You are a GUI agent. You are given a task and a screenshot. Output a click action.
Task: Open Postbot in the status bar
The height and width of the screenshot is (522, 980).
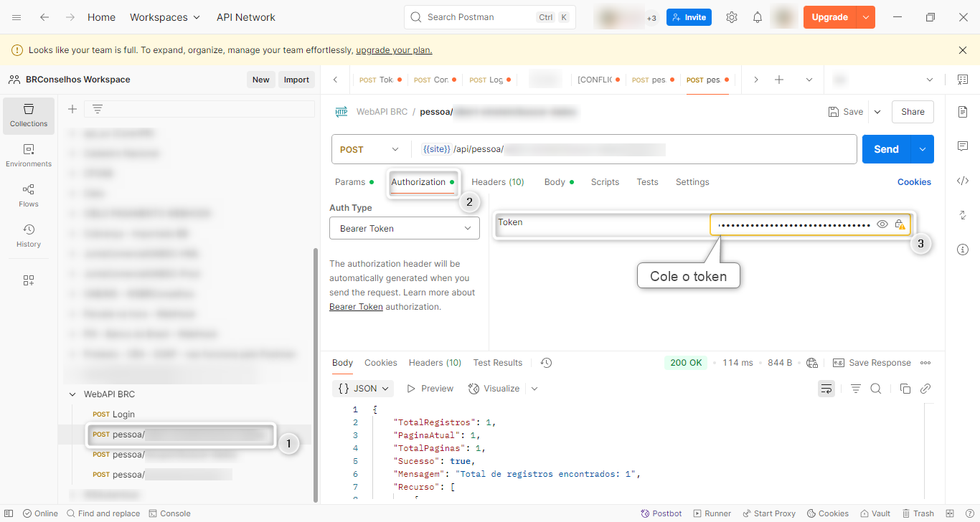pyautogui.click(x=661, y=513)
